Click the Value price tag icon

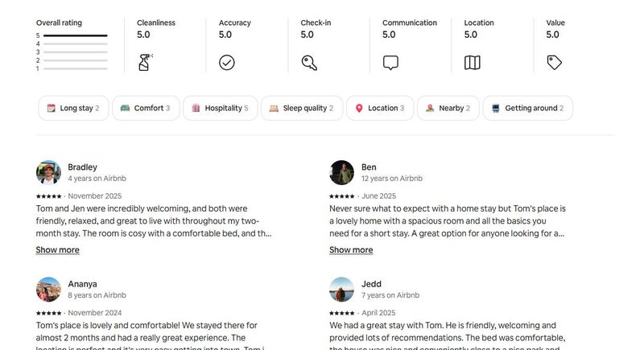click(x=555, y=62)
